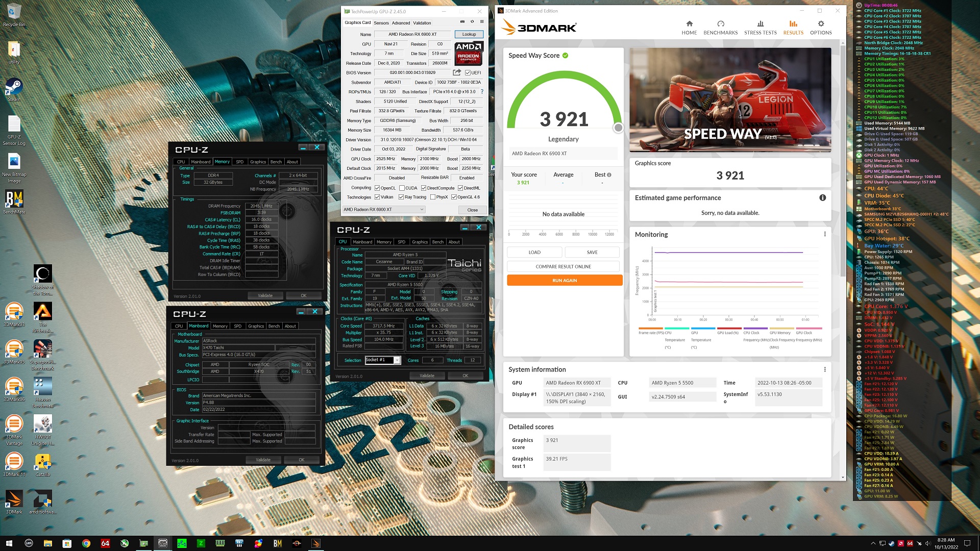Image resolution: width=980 pixels, height=551 pixels.
Task: Click the 3DMark HOME icon
Action: click(x=689, y=26)
